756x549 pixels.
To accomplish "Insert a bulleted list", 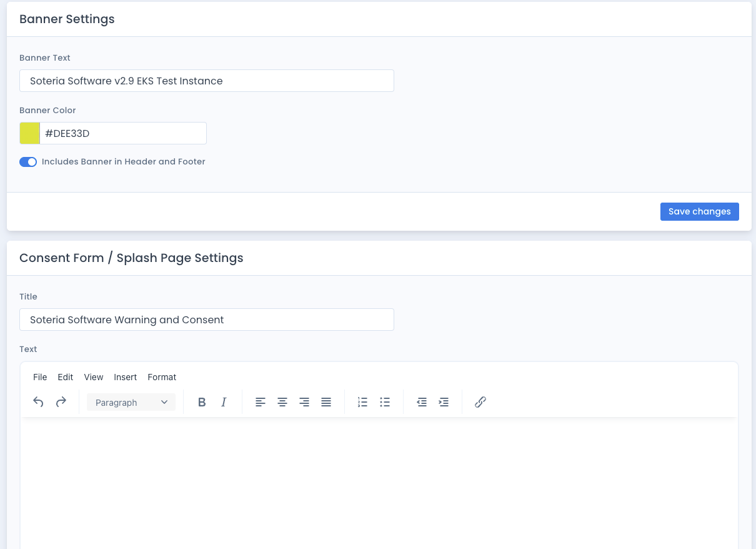I will tap(385, 402).
